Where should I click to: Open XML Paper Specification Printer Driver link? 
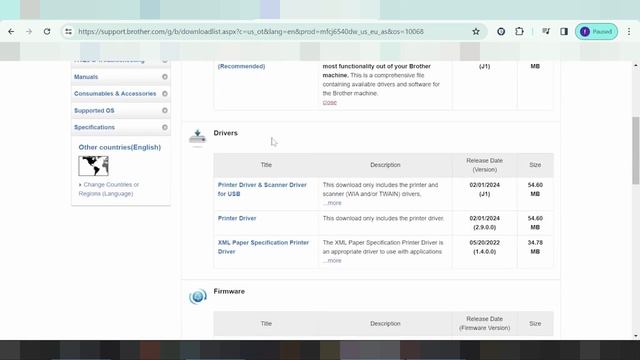click(263, 247)
